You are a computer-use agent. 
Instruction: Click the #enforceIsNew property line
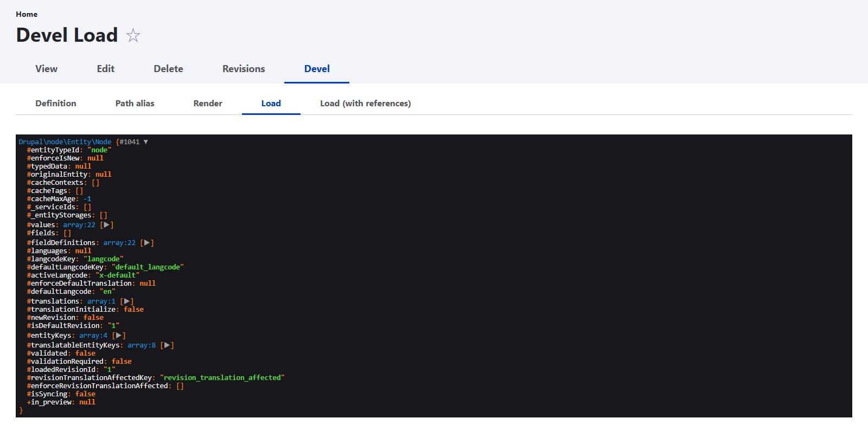pos(65,158)
